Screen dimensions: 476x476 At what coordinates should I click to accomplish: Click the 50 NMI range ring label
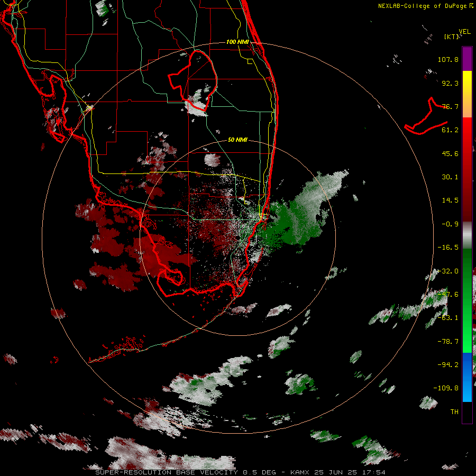click(237, 140)
